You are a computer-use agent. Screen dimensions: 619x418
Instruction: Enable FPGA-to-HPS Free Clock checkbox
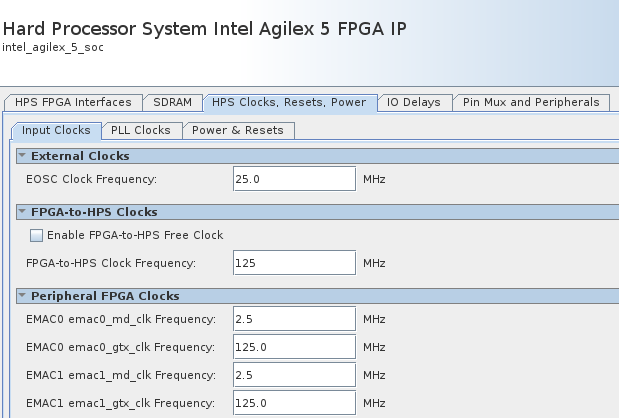pos(37,235)
